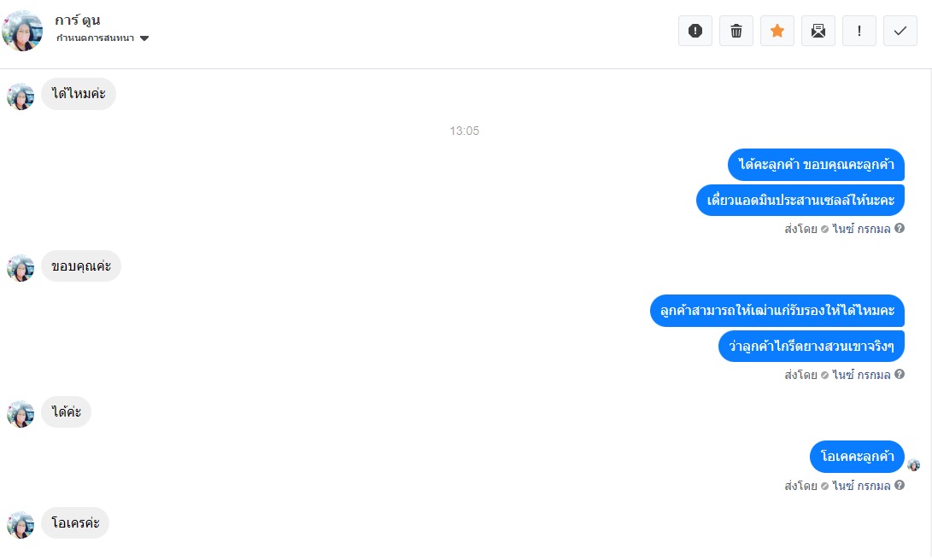Mark conversation unread with envelope icon
The image size is (932, 560).
pyautogui.click(x=818, y=31)
